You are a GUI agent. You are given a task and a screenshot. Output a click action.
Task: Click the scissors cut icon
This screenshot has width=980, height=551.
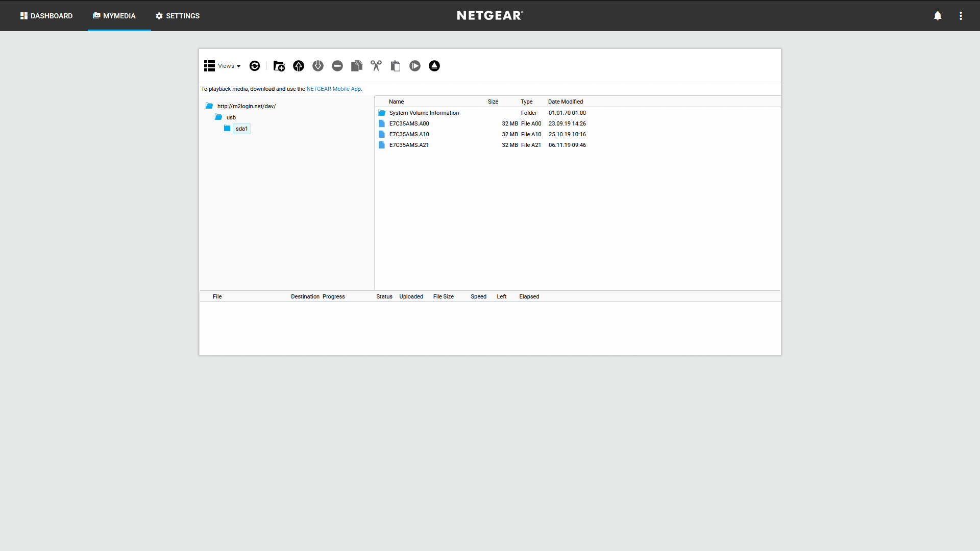[376, 66]
